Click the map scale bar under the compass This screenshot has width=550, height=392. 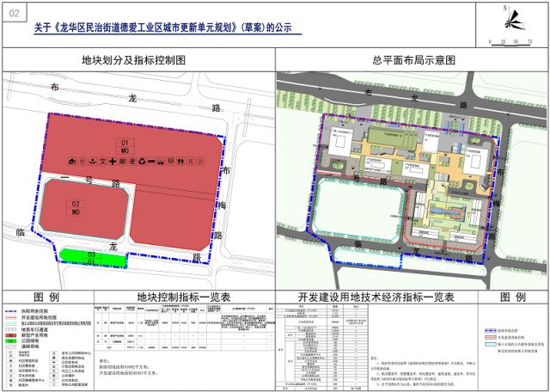(x=510, y=42)
